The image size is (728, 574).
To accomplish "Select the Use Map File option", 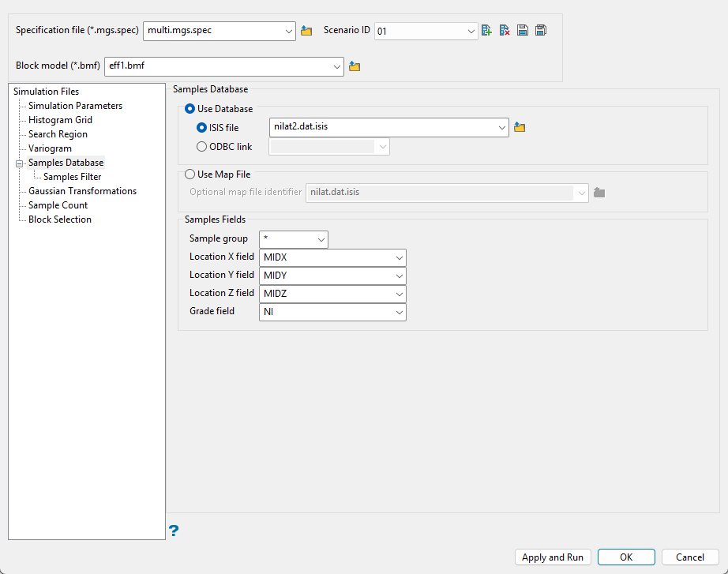I will coord(190,174).
